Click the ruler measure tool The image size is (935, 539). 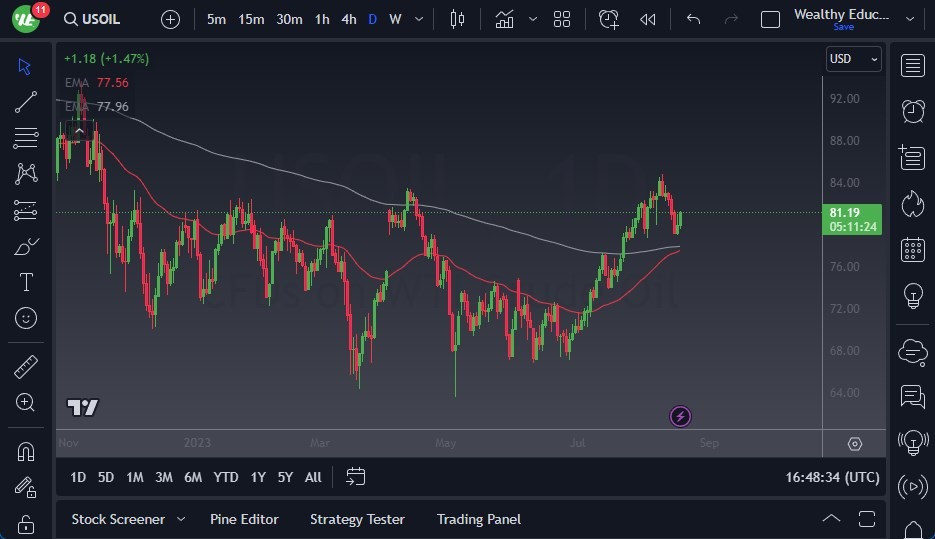pyautogui.click(x=26, y=367)
